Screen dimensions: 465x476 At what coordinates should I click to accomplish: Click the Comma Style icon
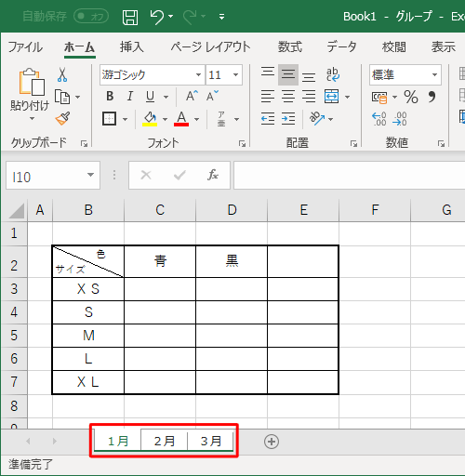pos(432,97)
